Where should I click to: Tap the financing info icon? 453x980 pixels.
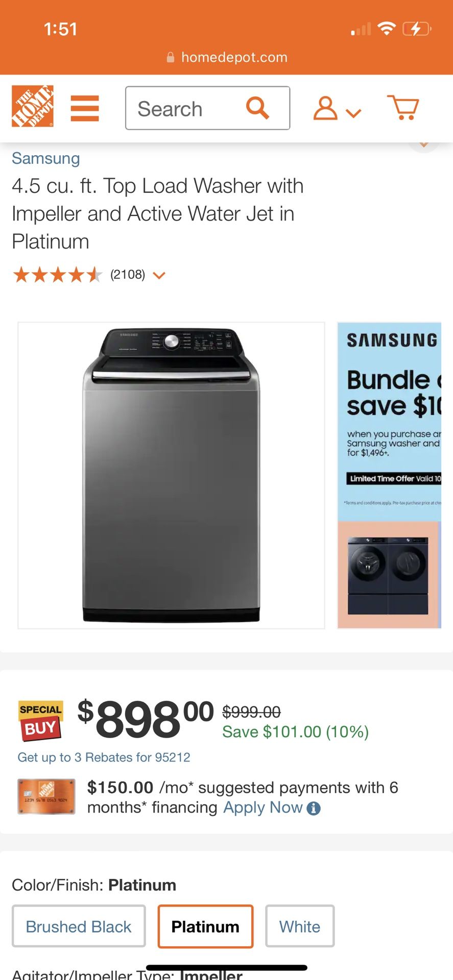tap(314, 808)
